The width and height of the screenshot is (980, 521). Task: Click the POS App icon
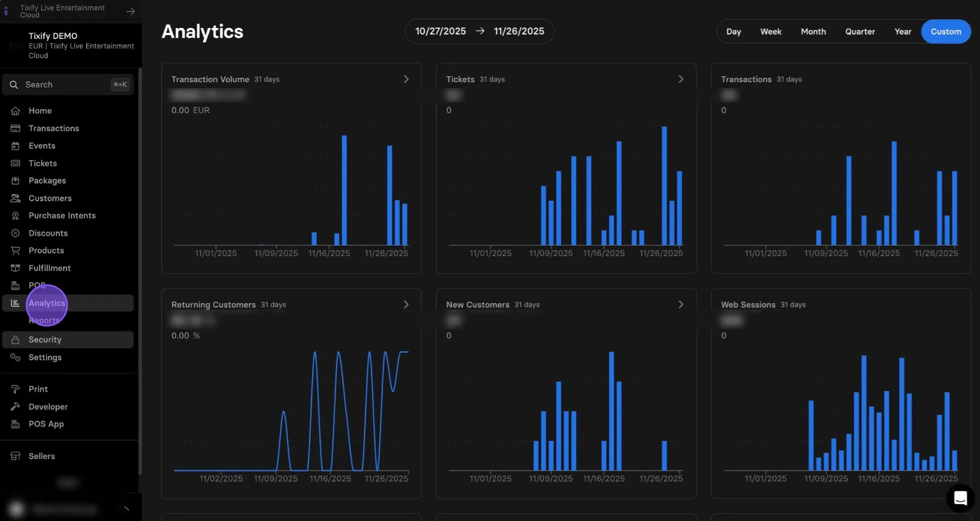pos(15,424)
